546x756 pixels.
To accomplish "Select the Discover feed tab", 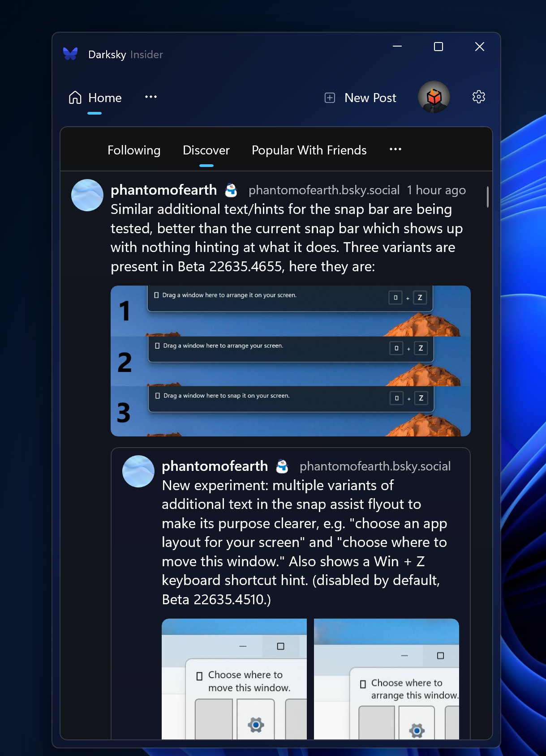I will tap(206, 150).
